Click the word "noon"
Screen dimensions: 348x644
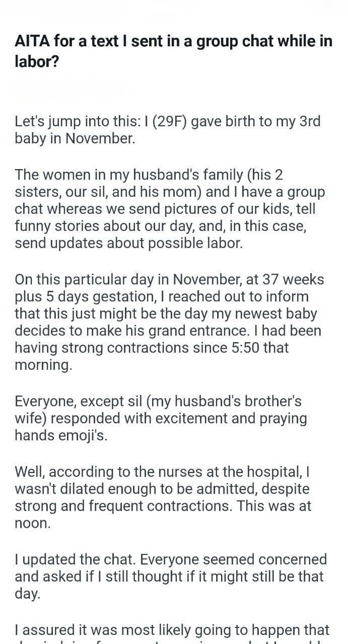[33, 523]
